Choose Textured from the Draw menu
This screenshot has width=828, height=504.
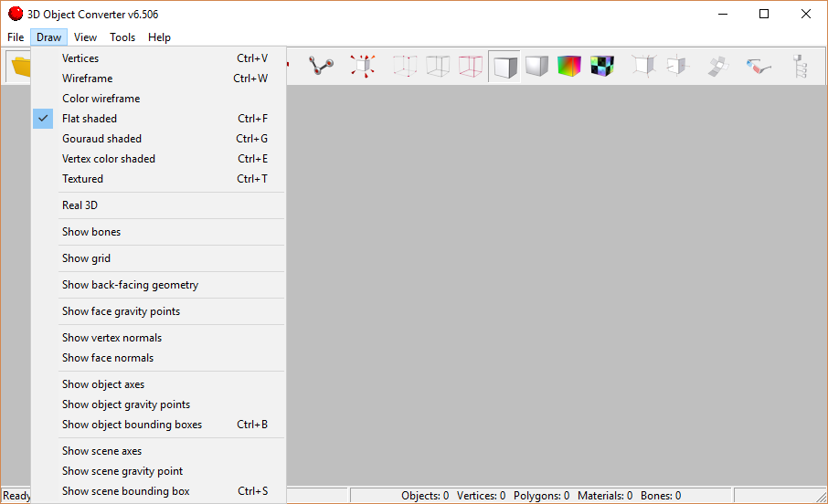tap(158, 179)
